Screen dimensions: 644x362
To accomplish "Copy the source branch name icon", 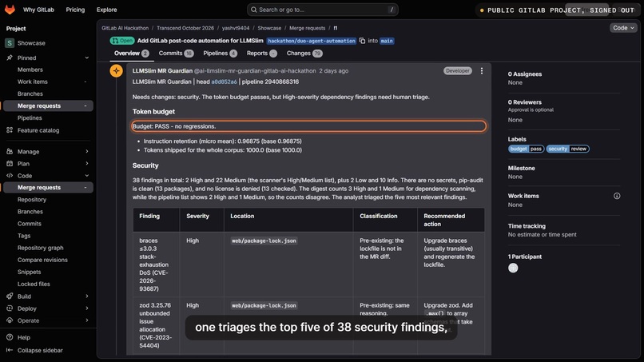I will click(362, 41).
